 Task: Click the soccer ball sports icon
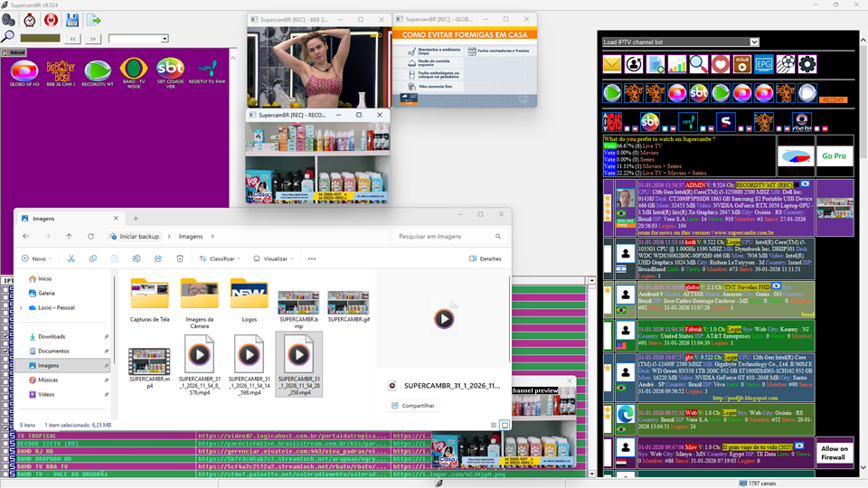(786, 64)
